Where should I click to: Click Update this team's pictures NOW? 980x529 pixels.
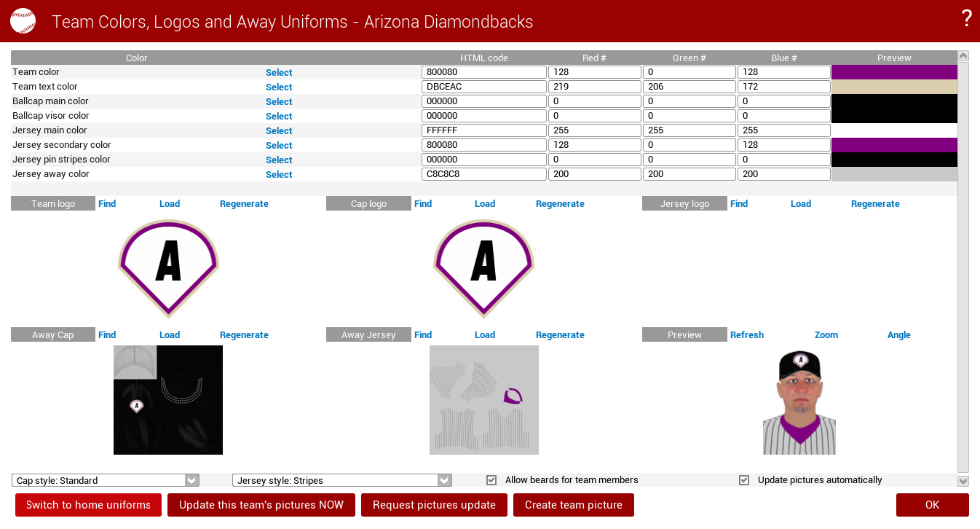click(261, 505)
